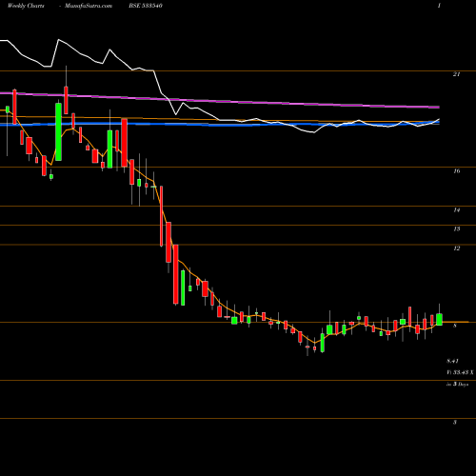Click the '8.41' last price value
The image size is (476, 476).
[x=452, y=361]
